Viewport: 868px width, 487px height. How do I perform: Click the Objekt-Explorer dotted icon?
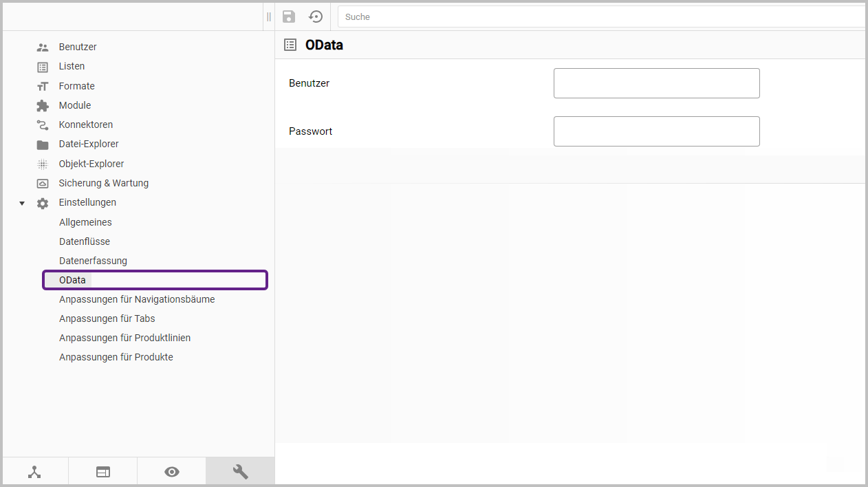pyautogui.click(x=43, y=164)
